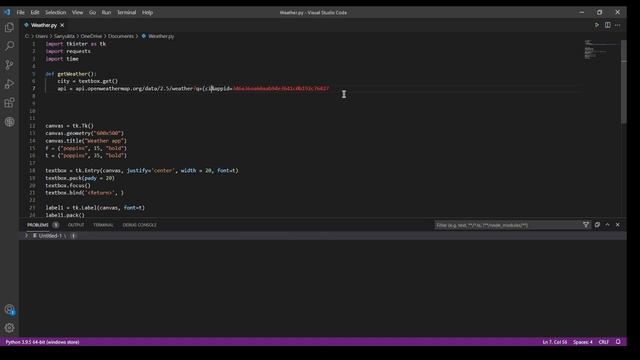The image size is (640, 360).
Task: Open the Source Control view
Action: [x=9, y=64]
